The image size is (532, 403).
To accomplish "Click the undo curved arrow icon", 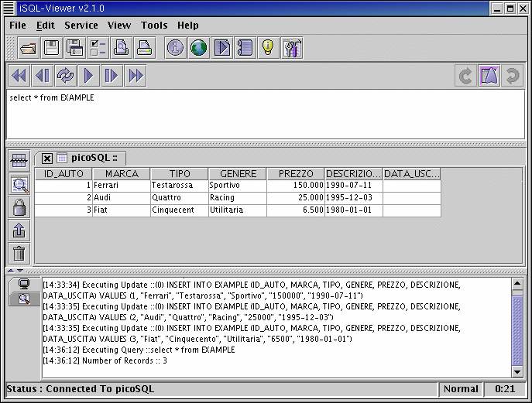I will tap(466, 76).
